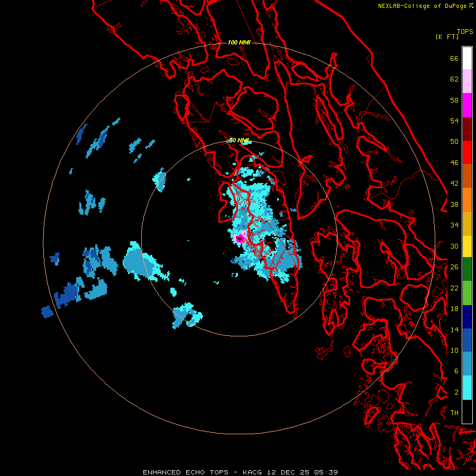Click the gold legend swatch

467,224
